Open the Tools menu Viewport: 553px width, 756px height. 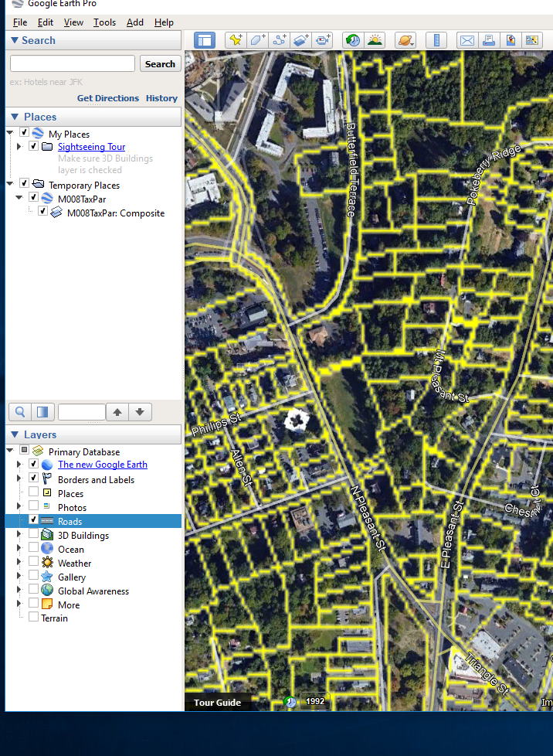[x=104, y=22]
